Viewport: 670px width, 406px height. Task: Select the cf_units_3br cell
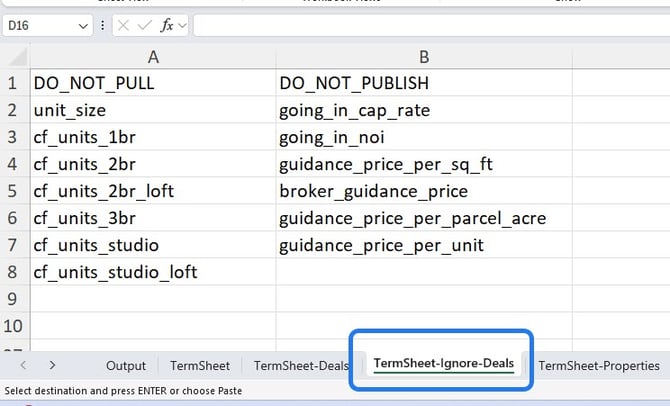(153, 218)
